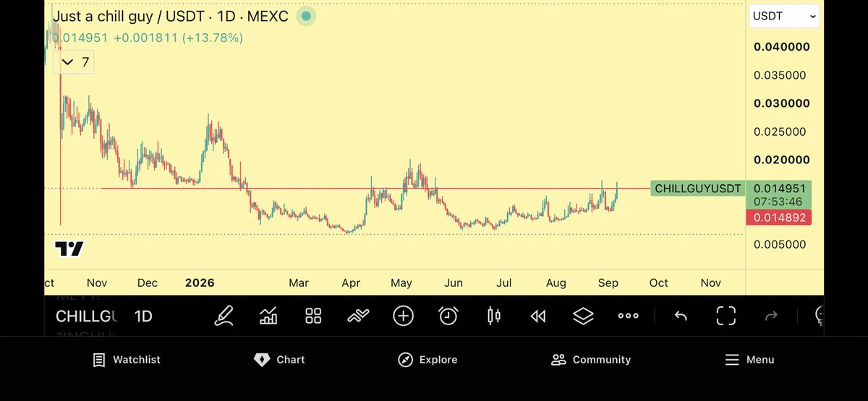Screen dimensions: 868x401
Task: Click the +13.78% change value
Action: pyautogui.click(x=213, y=38)
